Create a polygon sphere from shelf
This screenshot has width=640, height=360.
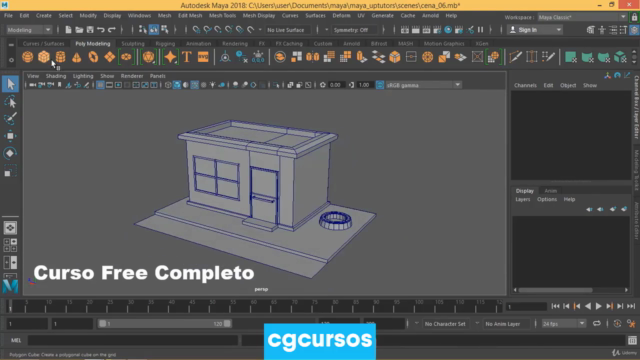tap(27, 57)
